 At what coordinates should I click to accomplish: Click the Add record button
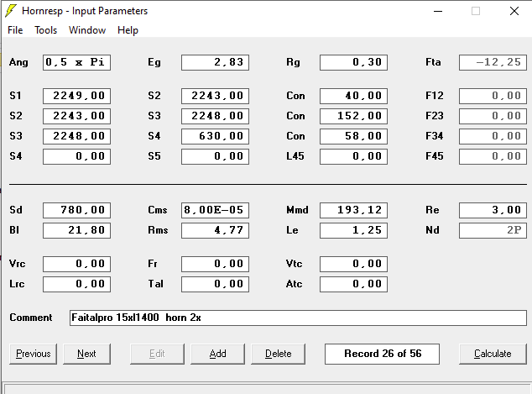[217, 354]
